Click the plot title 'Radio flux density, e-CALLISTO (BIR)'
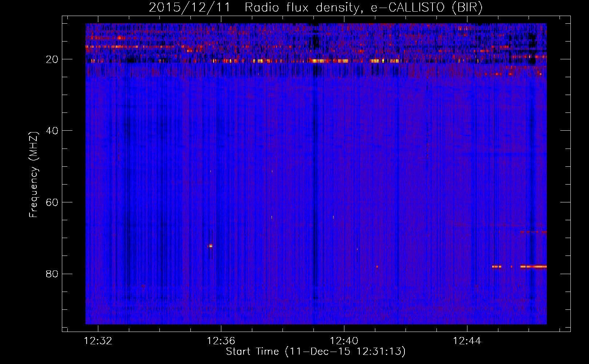The width and height of the screenshot is (589, 364). (363, 8)
